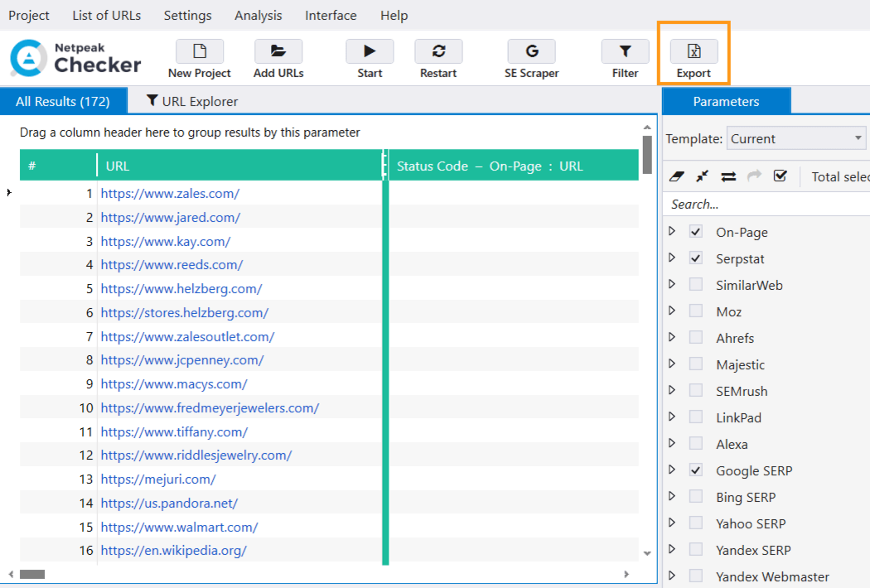The width and height of the screenshot is (870, 588).
Task: Open the Settings menu
Action: tap(187, 16)
